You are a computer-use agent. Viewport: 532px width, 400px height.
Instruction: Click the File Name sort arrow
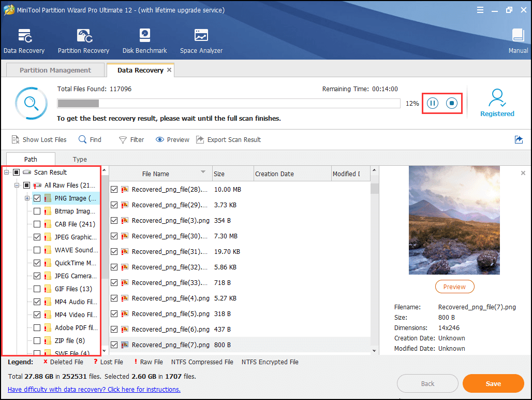203,172
